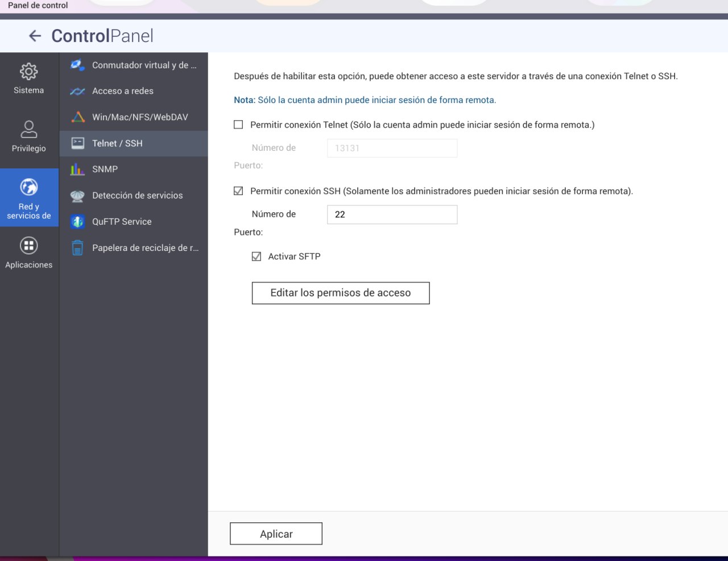Open QuFTP Service entry
This screenshot has width=728, height=561.
click(134, 221)
